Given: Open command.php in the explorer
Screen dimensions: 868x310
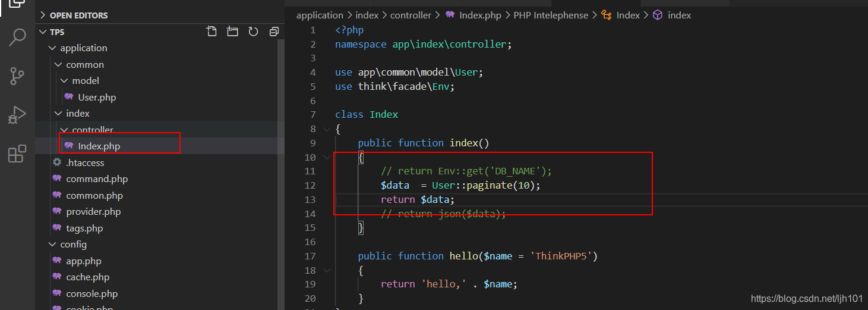Looking at the screenshot, I should pyautogui.click(x=97, y=179).
